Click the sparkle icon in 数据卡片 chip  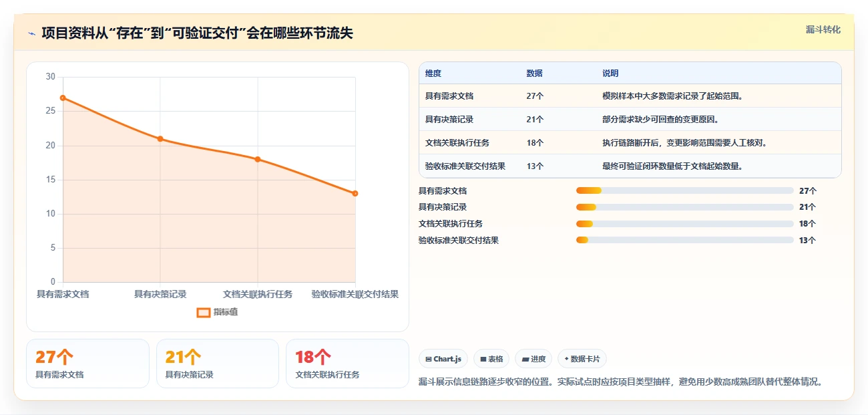point(566,359)
